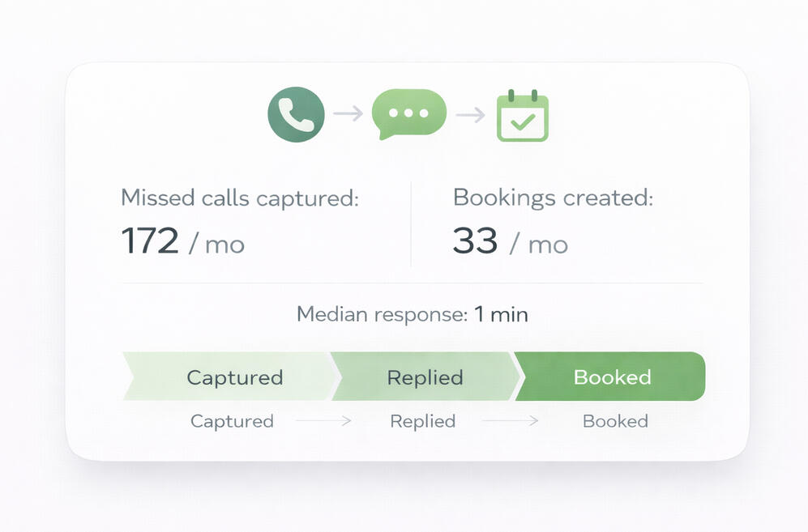Click the 172 missed calls number

point(150,241)
